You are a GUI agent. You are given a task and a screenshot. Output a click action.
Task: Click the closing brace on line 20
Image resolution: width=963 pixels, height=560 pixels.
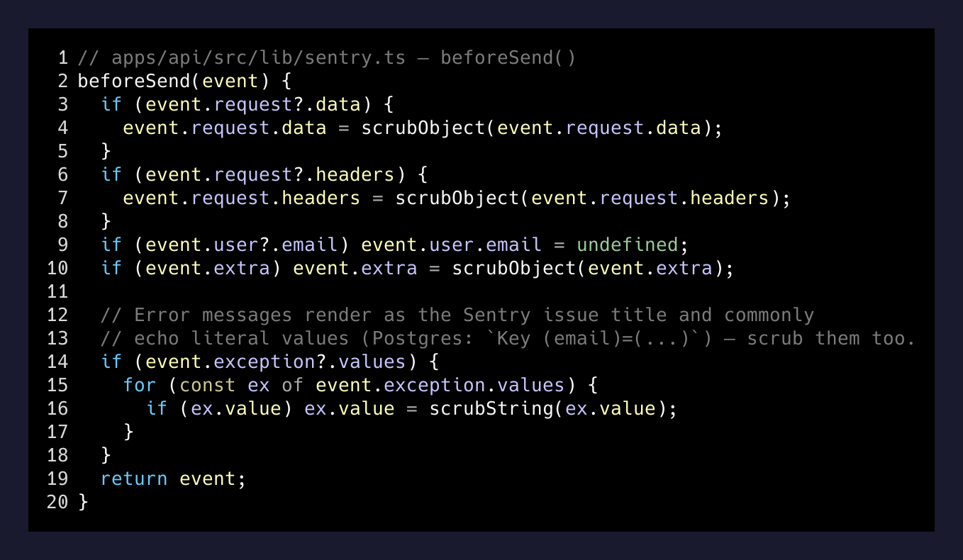84,502
